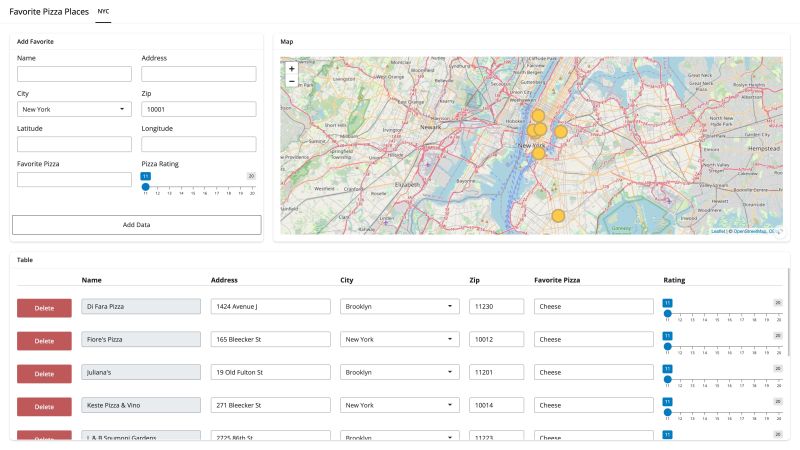Open city dropdown for Di Fara Pizza

(399, 306)
